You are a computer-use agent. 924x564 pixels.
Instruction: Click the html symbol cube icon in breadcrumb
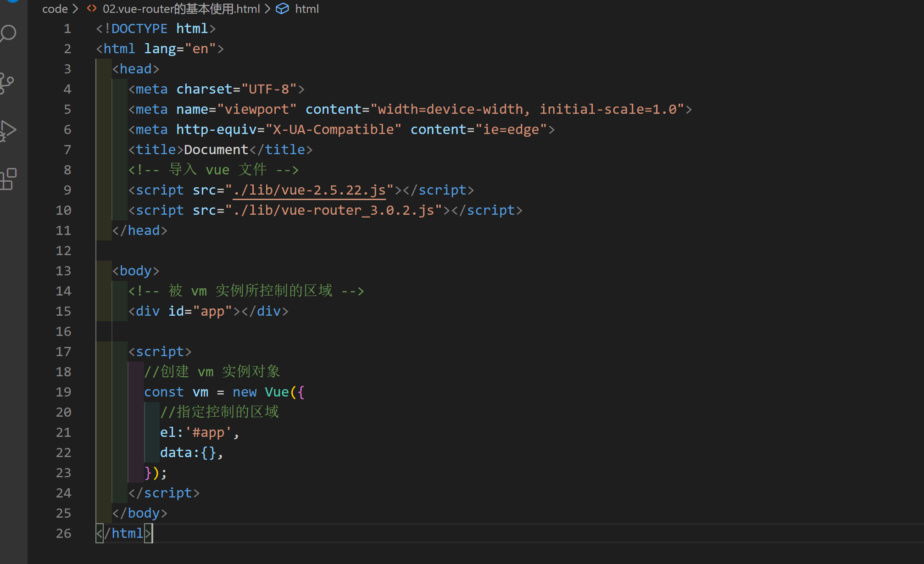click(282, 9)
